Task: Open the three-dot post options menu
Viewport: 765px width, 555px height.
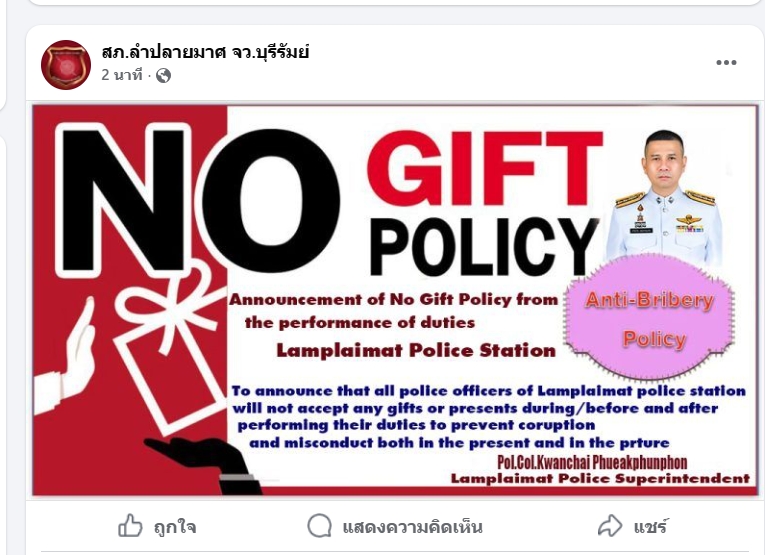Action: 726,62
